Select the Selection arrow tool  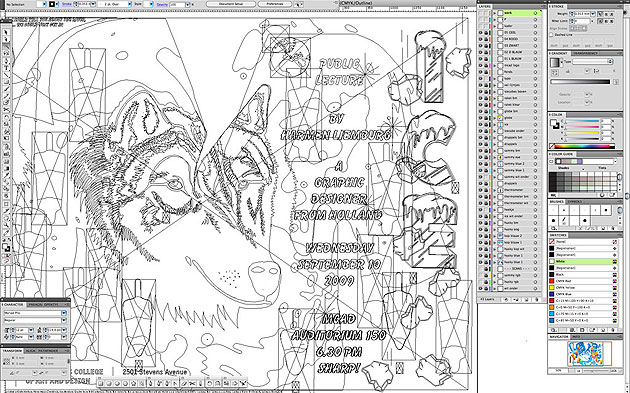[x=6, y=32]
